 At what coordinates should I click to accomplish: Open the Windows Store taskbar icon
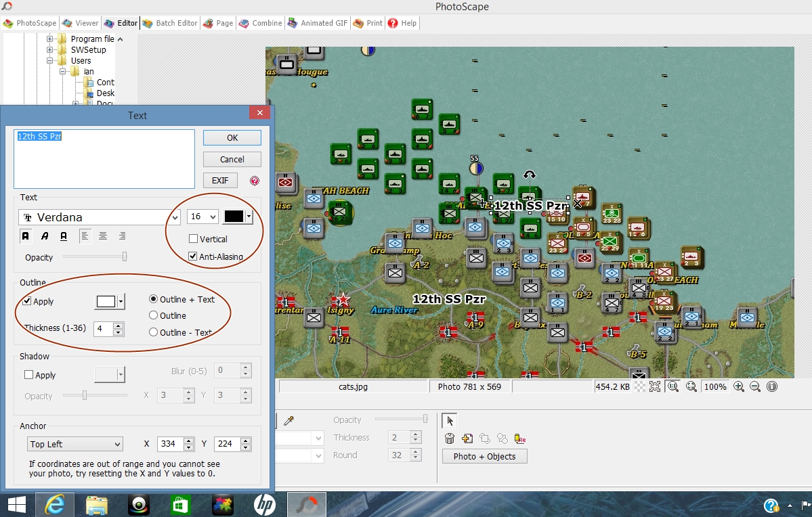pyautogui.click(x=180, y=505)
